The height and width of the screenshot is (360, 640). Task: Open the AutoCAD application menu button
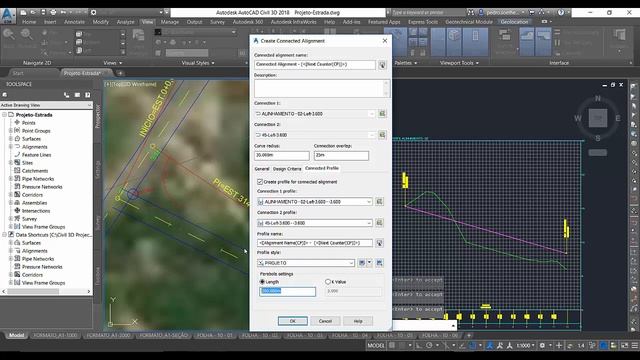[7, 16]
